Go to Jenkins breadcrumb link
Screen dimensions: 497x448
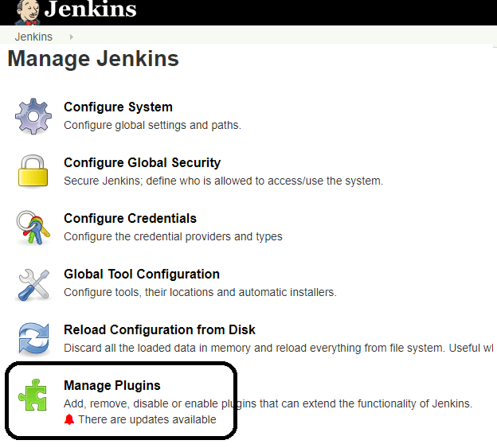click(33, 37)
